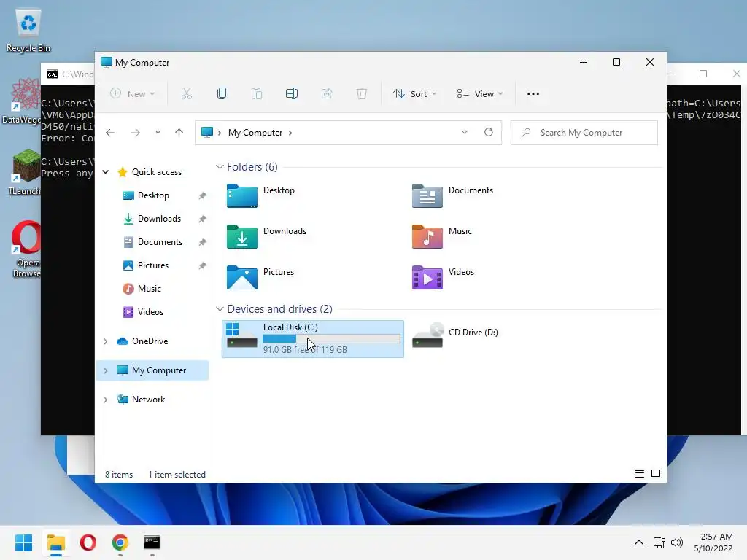Screen dimensions: 747x560
Task: Click Command Prompt in the taskbar
Action: pos(152,542)
